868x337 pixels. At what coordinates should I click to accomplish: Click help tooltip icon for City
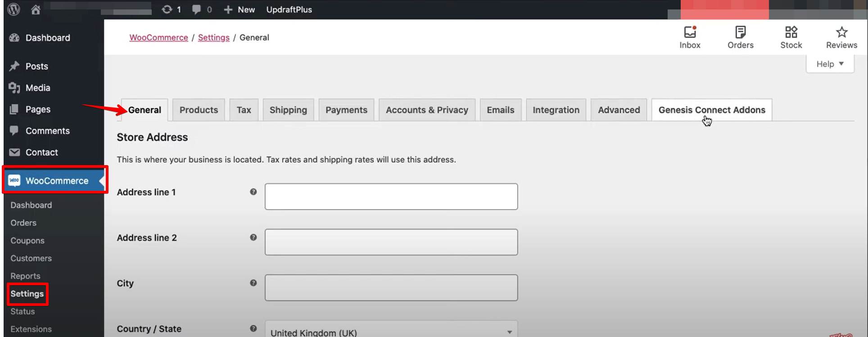point(253,283)
